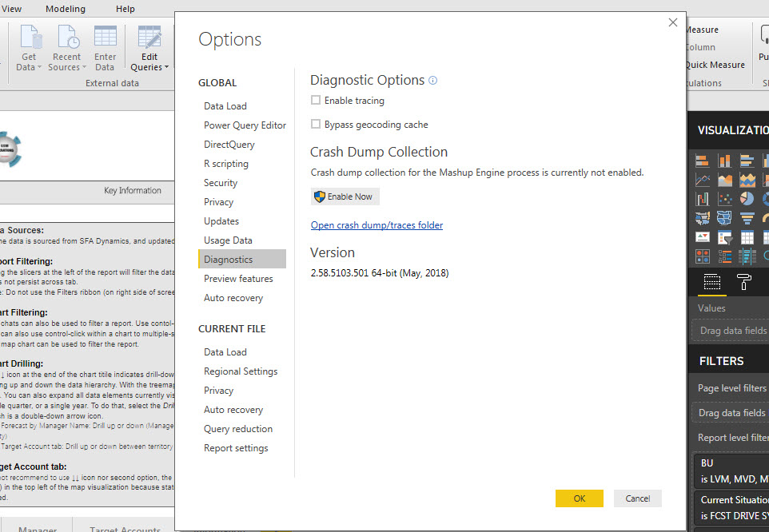Choose the line chart visualization
The image size is (769, 532).
tap(703, 180)
